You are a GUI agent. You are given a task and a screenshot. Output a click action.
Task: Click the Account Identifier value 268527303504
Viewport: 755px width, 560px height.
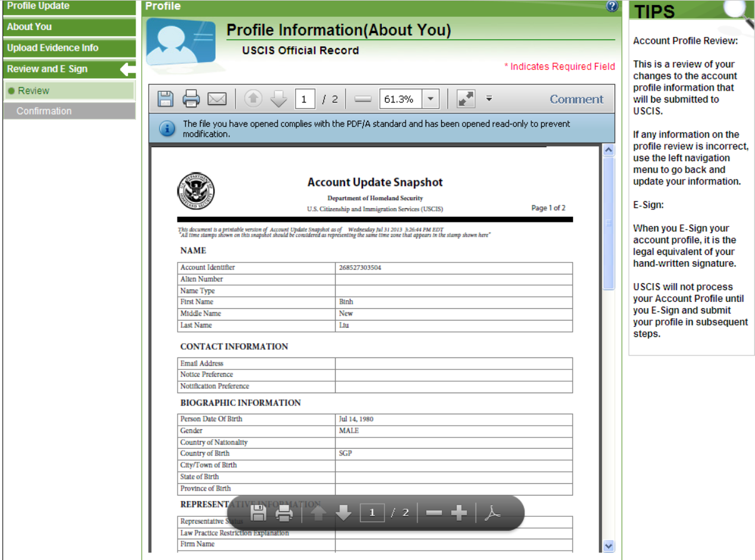point(360,267)
